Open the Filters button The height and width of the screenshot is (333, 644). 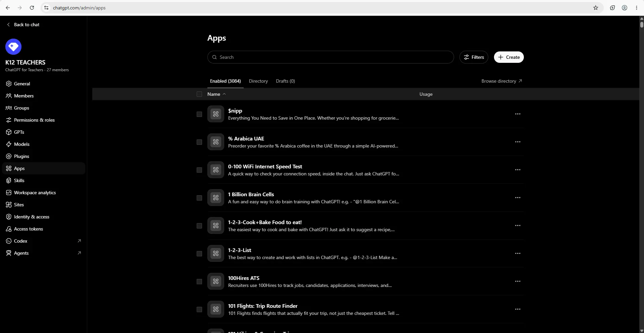474,57
